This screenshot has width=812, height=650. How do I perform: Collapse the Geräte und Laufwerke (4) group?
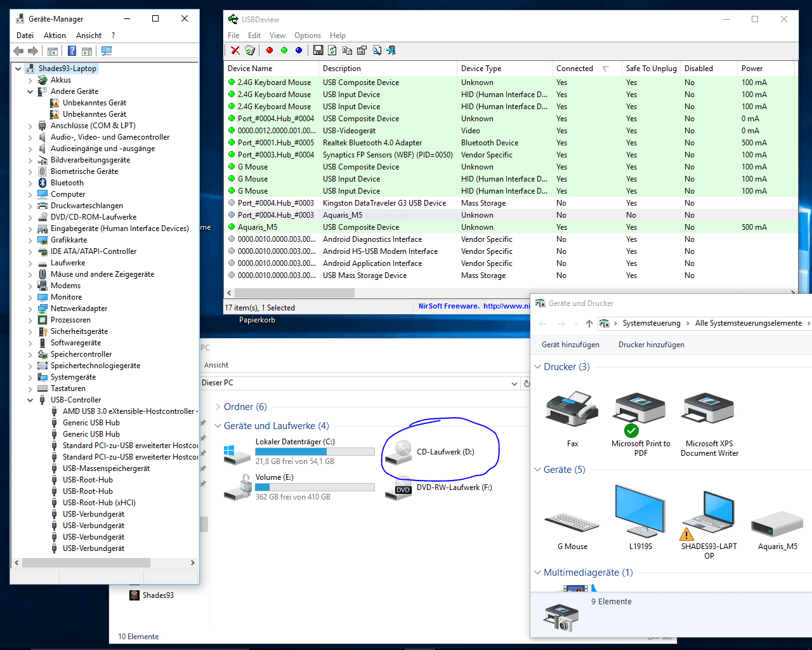tap(218, 426)
